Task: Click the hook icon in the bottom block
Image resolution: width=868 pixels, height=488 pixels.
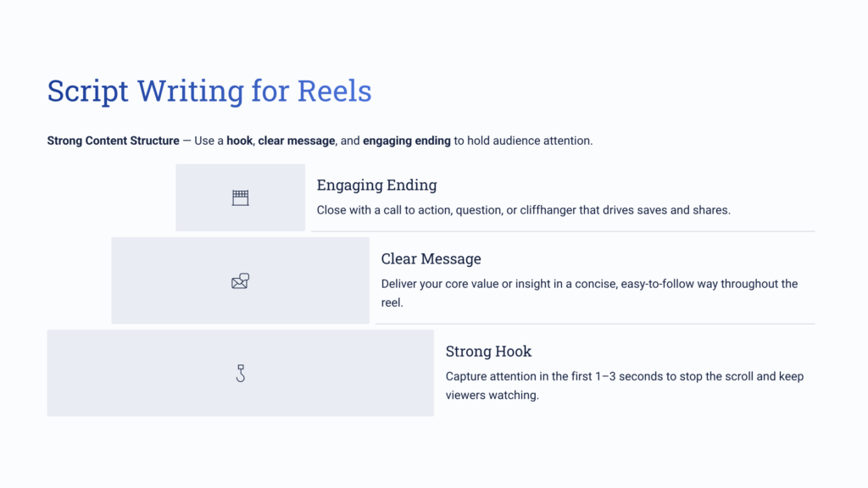Action: [241, 373]
